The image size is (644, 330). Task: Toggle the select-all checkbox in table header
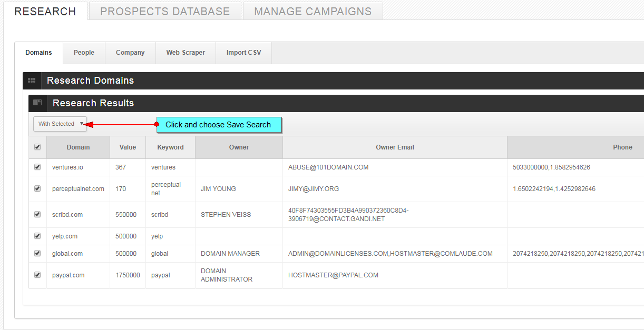[x=37, y=147]
